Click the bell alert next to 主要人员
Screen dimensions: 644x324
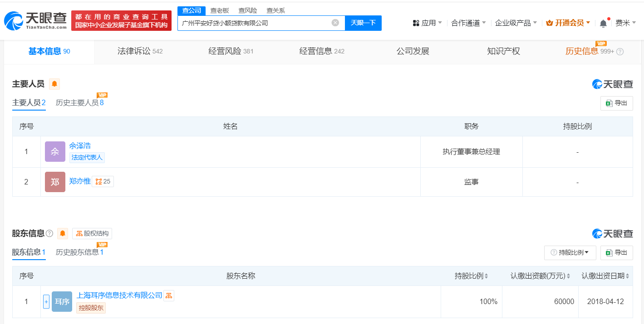54,84
